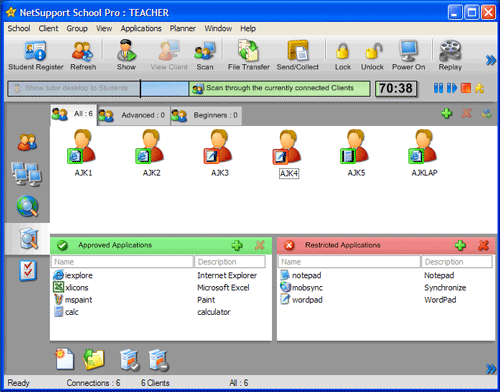
Task: Stop the lesson with the red square button
Action: pos(466,88)
